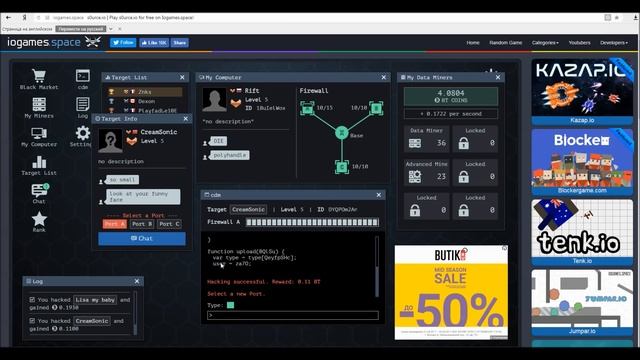
Task: Open Random Game nav link
Action: [x=506, y=43]
